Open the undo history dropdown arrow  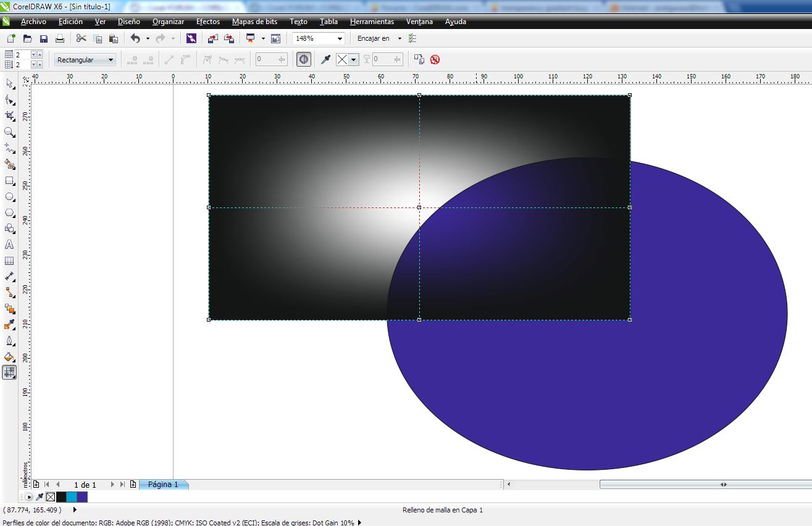point(148,38)
